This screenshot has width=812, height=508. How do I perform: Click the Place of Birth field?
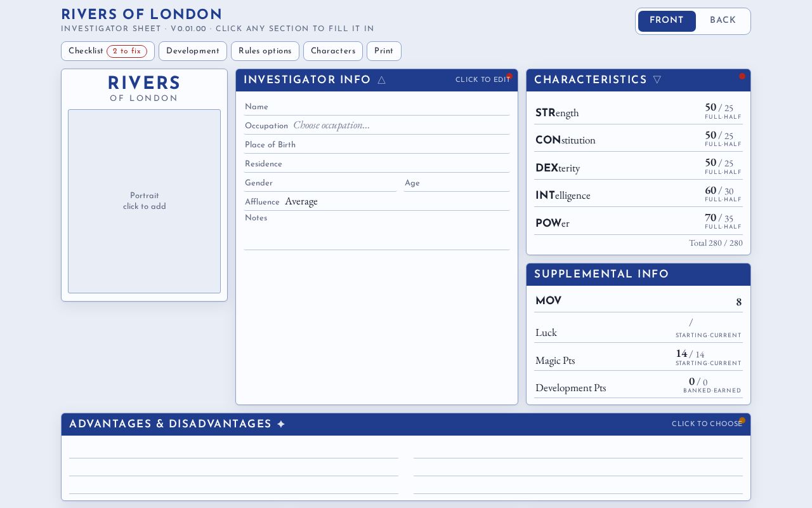click(377, 145)
